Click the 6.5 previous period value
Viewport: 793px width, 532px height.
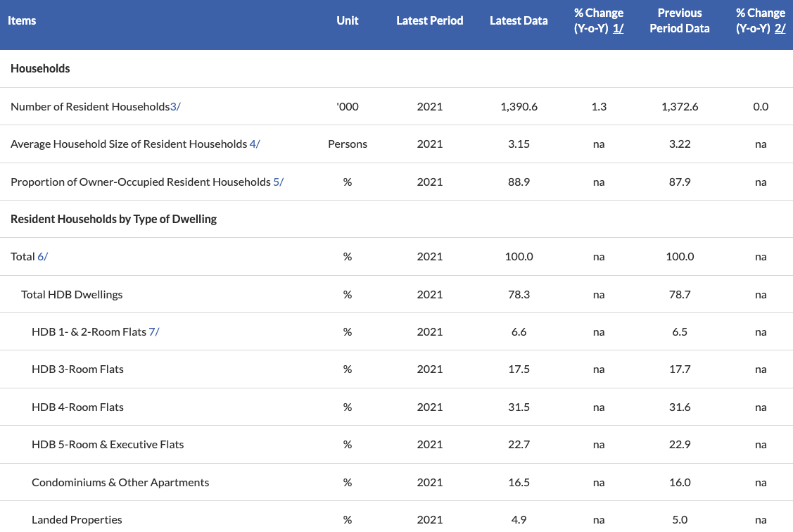[680, 332]
